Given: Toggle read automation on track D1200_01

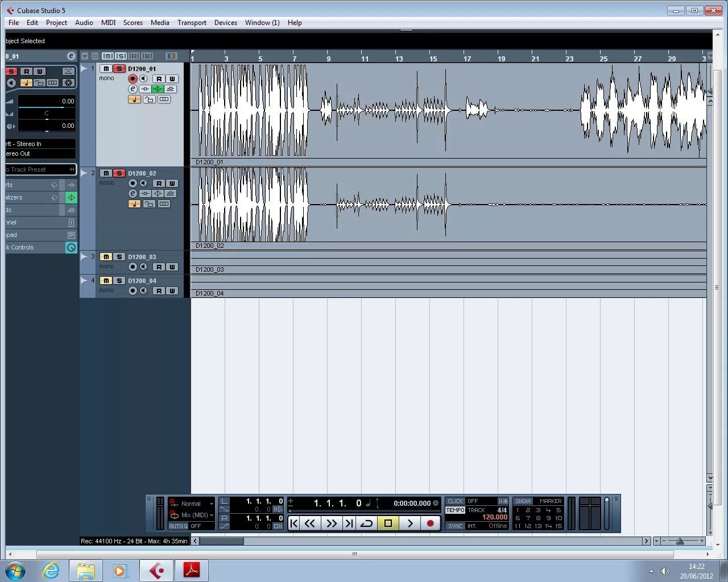Looking at the screenshot, I should 159,79.
